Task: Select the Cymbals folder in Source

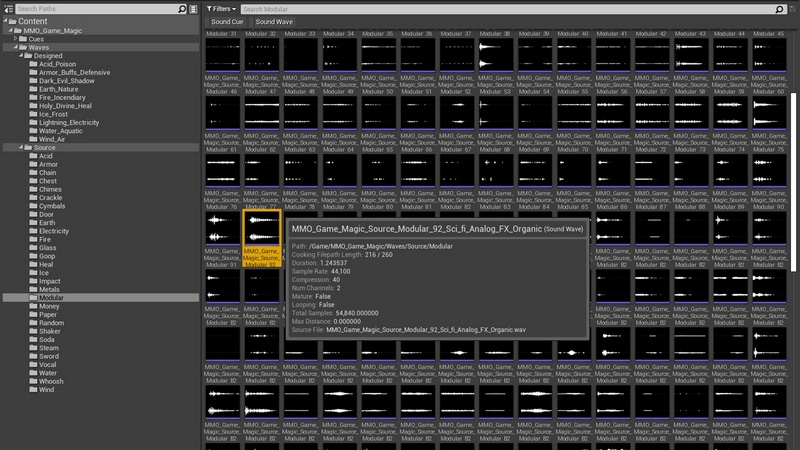Action: pos(53,205)
